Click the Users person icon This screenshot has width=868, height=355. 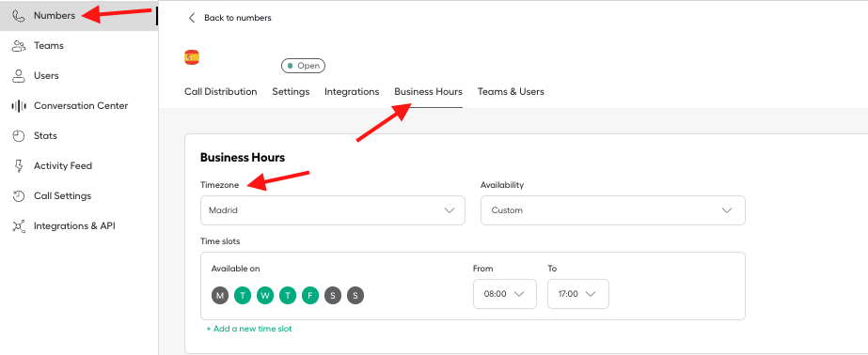pos(19,76)
